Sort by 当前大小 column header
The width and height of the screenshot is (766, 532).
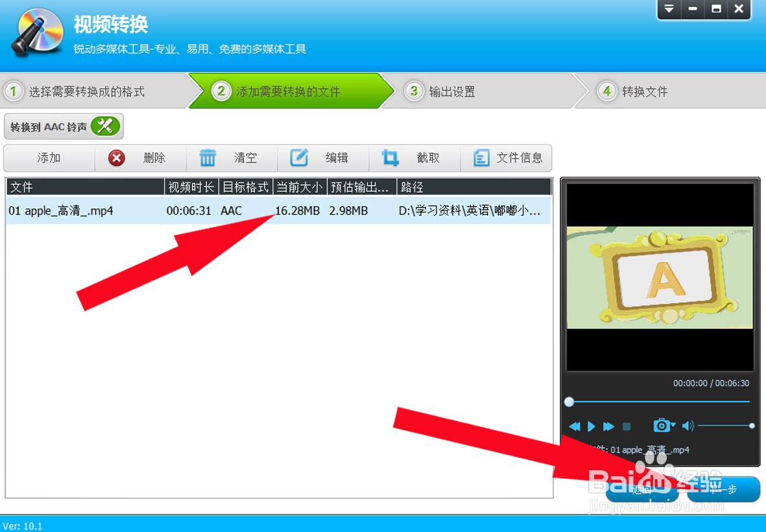click(x=300, y=187)
